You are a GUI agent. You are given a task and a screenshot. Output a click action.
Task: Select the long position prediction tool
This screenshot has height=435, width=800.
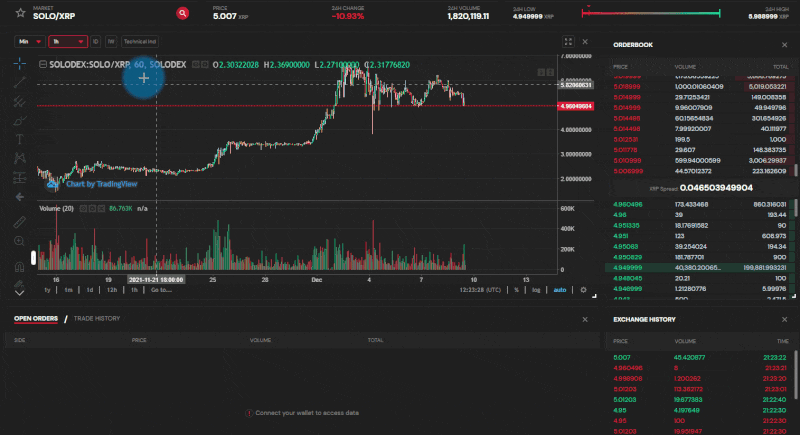coord(19,177)
